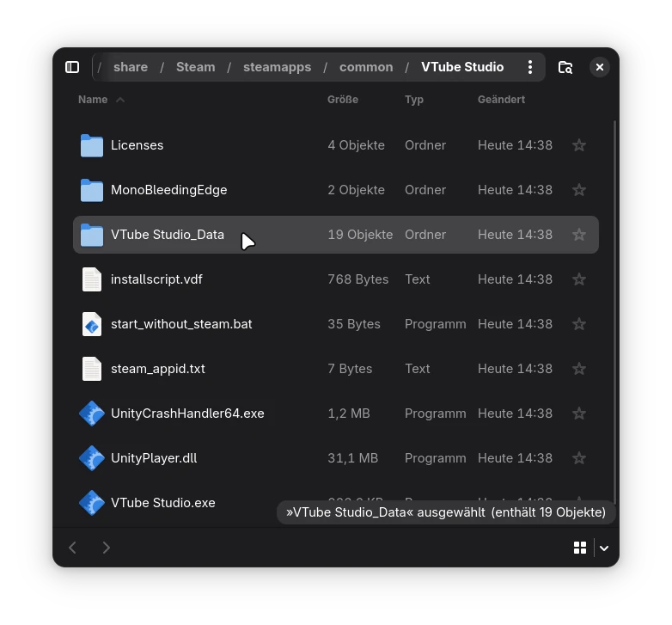Viewport: 672px width, 625px height.
Task: Select the installscript.vdf file name
Action: (156, 279)
